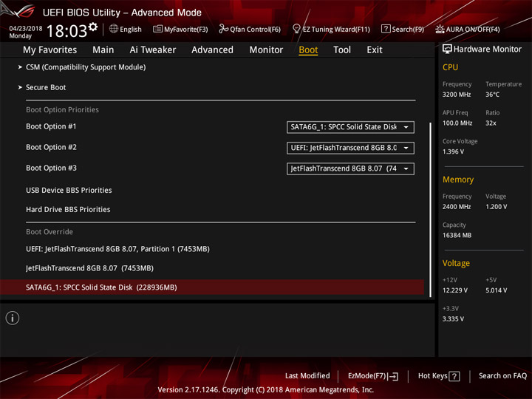Click AURA ON/OFF(F4) label

click(473, 29)
